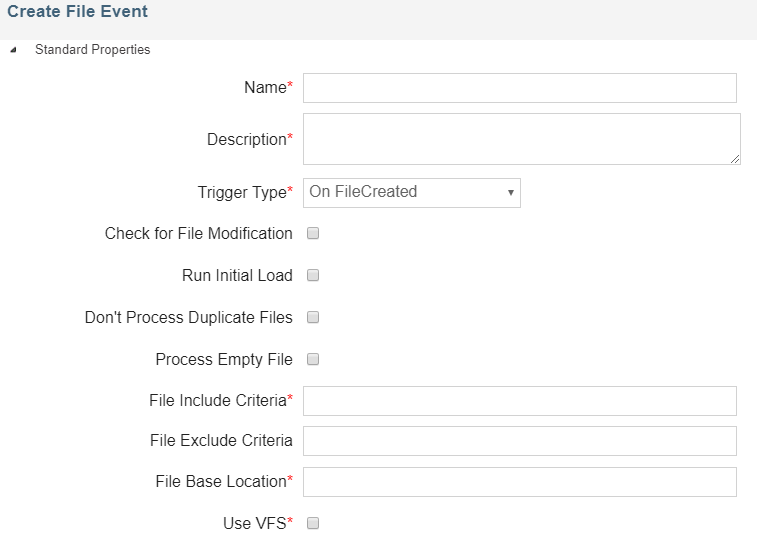
Task: Click the File Include Criteria label text
Action: click(217, 401)
